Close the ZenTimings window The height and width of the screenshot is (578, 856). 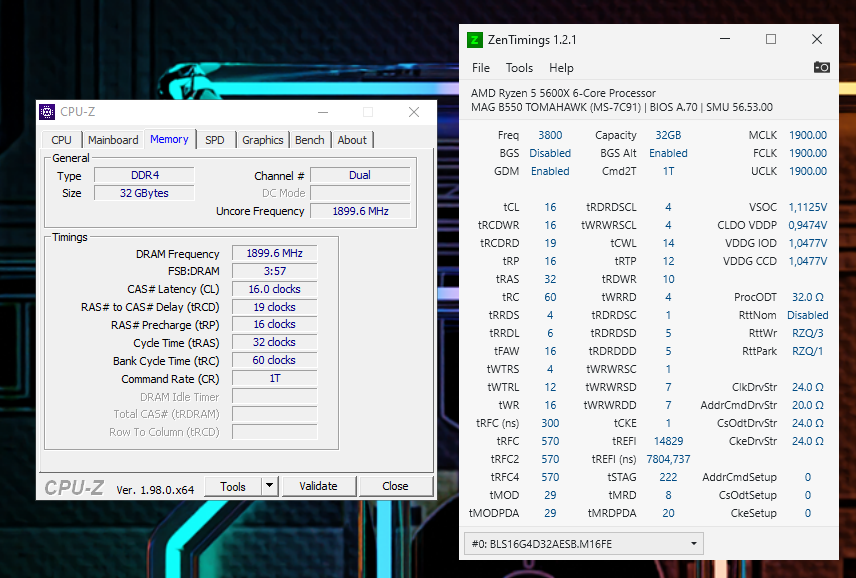point(817,39)
